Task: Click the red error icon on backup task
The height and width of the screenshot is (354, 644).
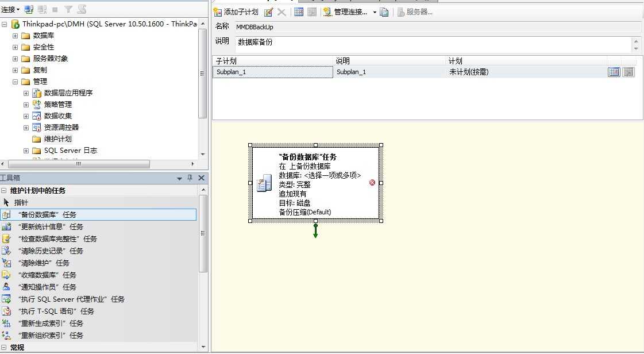Action: pyautogui.click(x=372, y=182)
